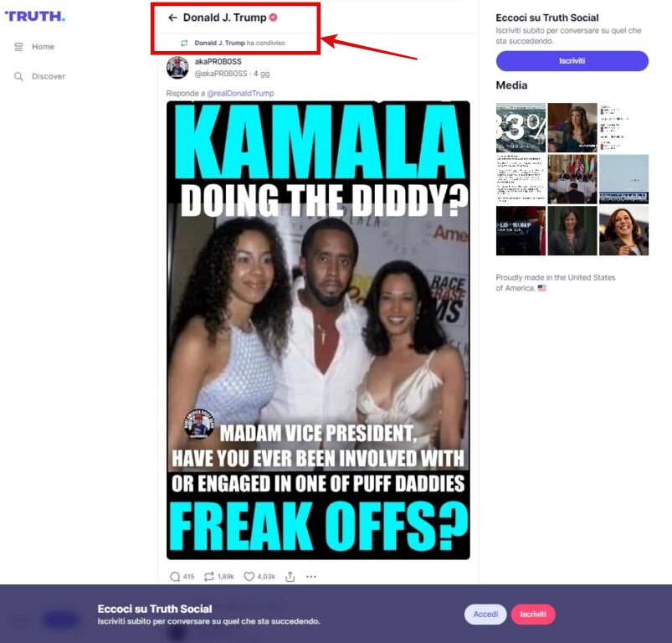The width and height of the screenshot is (672, 643).
Task: Click the TRUTH logo
Action: point(34,16)
